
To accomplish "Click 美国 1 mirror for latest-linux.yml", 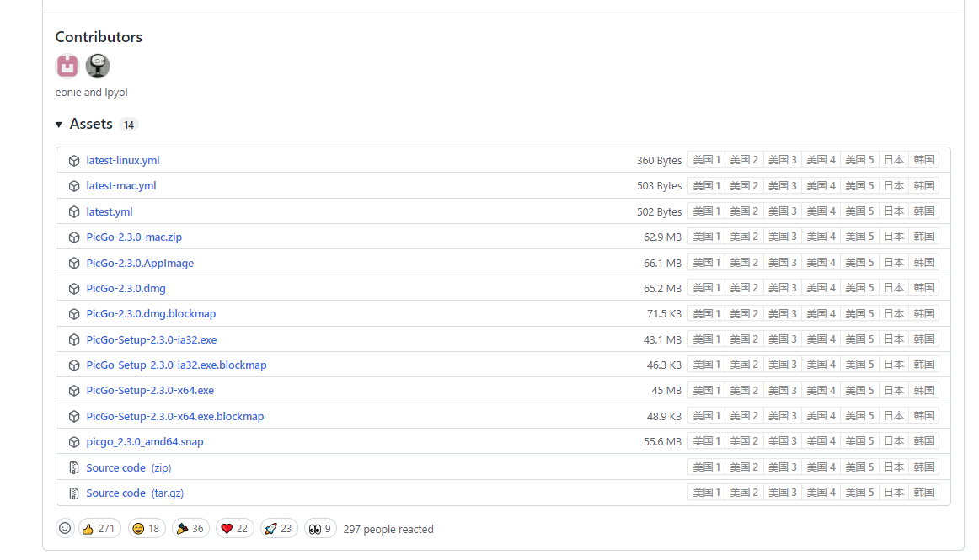I will point(706,160).
